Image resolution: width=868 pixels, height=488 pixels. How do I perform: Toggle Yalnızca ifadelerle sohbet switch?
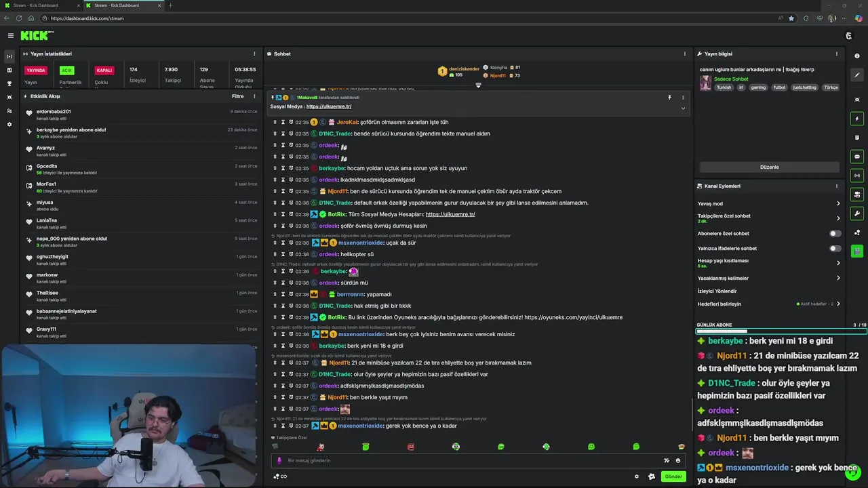(x=835, y=249)
